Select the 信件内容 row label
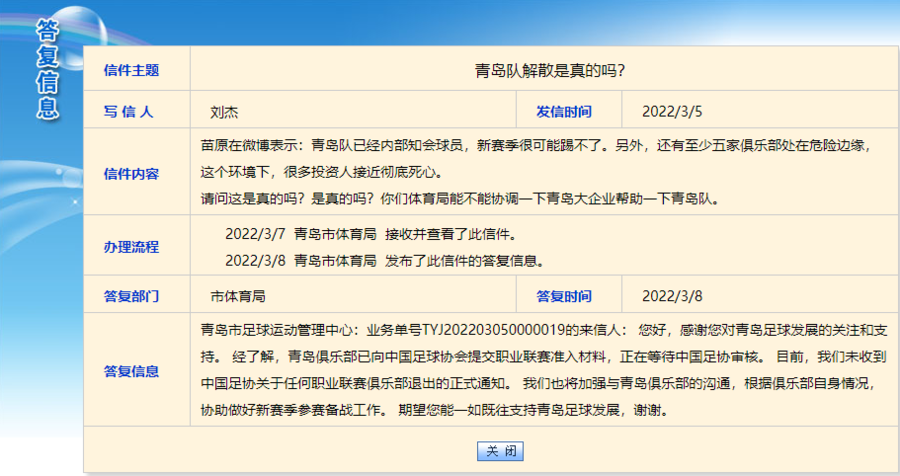The height and width of the screenshot is (476, 900). point(131,172)
